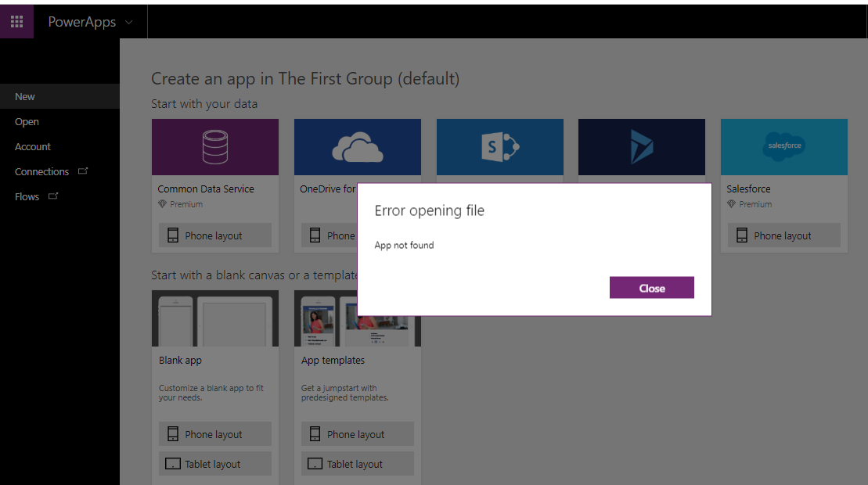The width and height of the screenshot is (868, 485).
Task: Click the Premium diamond icon under Common Data Service
Action: click(x=162, y=204)
